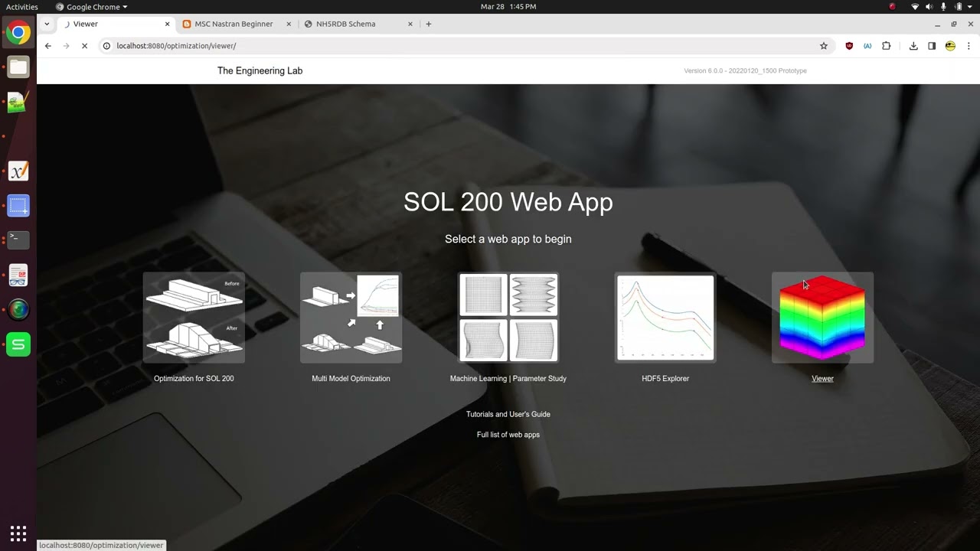Screen dimensions: 980x551
Task: Launch Terminal from the dock
Action: [18, 240]
